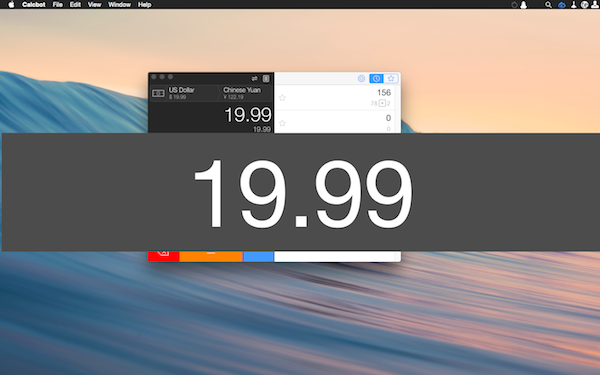Swap the conversion direction with arrows icon
The width and height of the screenshot is (600, 375).
[254, 78]
